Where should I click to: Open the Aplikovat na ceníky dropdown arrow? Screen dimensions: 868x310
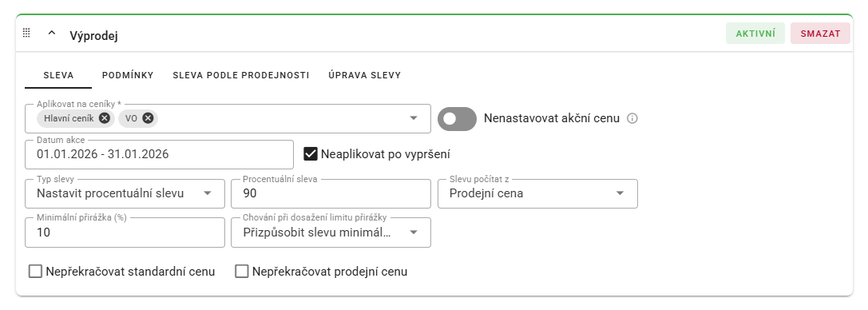[x=414, y=118]
